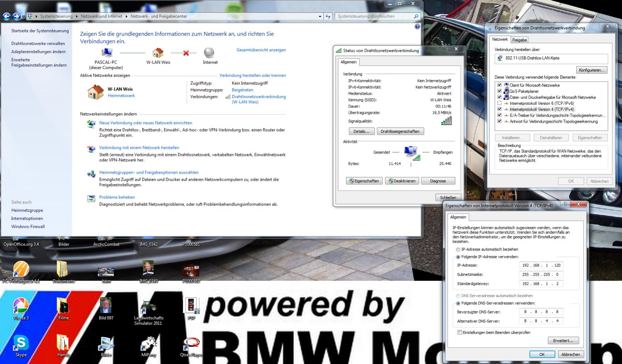Click Diagnose button

[438, 181]
